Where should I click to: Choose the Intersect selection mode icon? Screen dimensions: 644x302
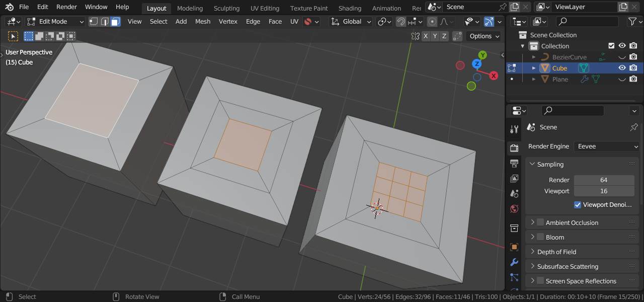(x=71, y=36)
